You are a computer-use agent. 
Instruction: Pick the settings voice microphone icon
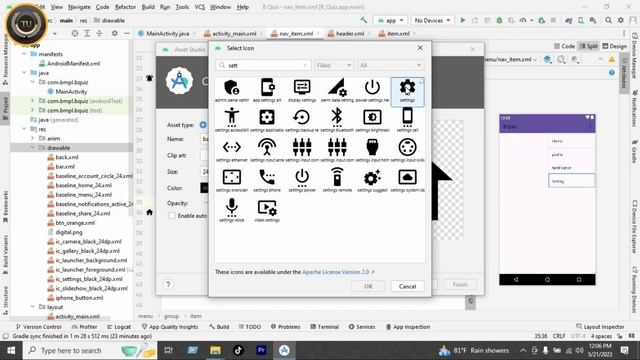pos(231,210)
